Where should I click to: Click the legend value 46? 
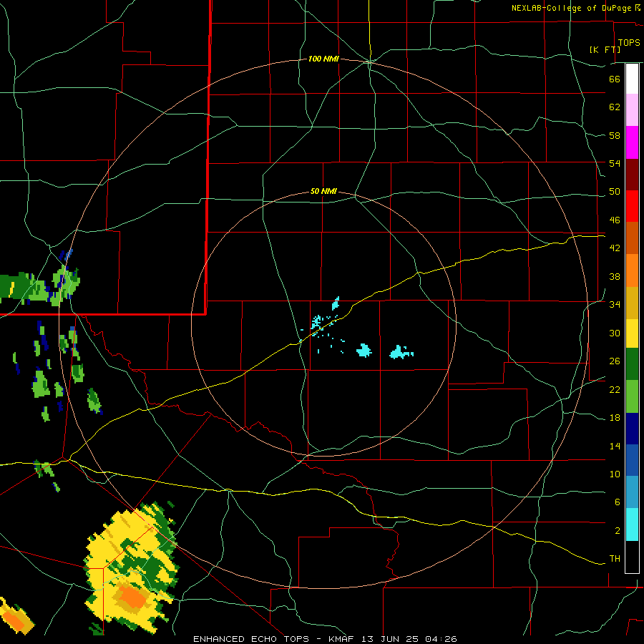[615, 220]
